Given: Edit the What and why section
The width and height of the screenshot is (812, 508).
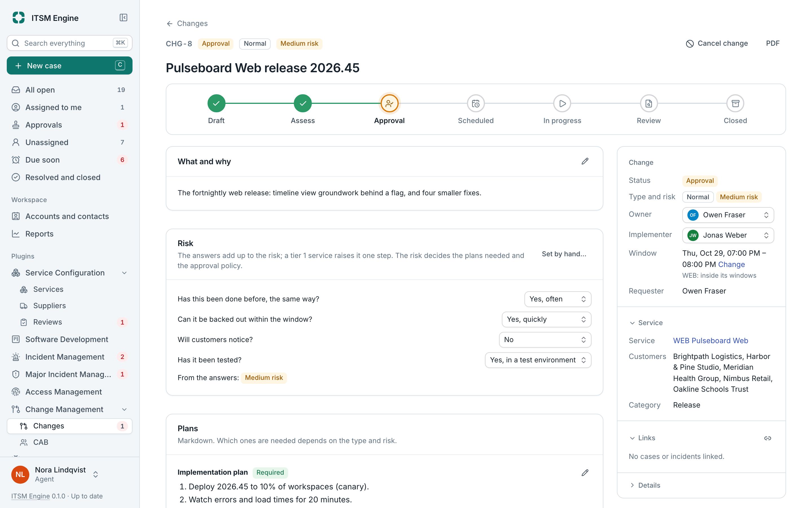Looking at the screenshot, I should point(585,161).
